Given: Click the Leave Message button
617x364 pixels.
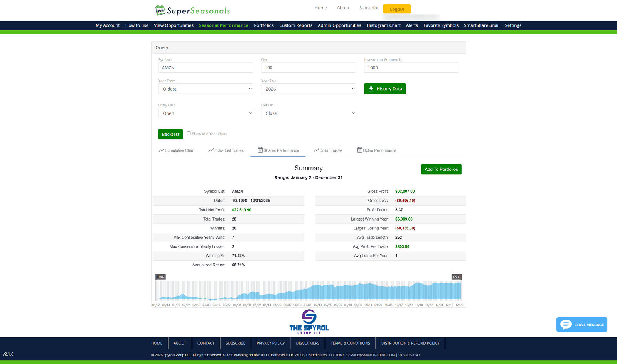Looking at the screenshot, I should pyautogui.click(x=582, y=325).
